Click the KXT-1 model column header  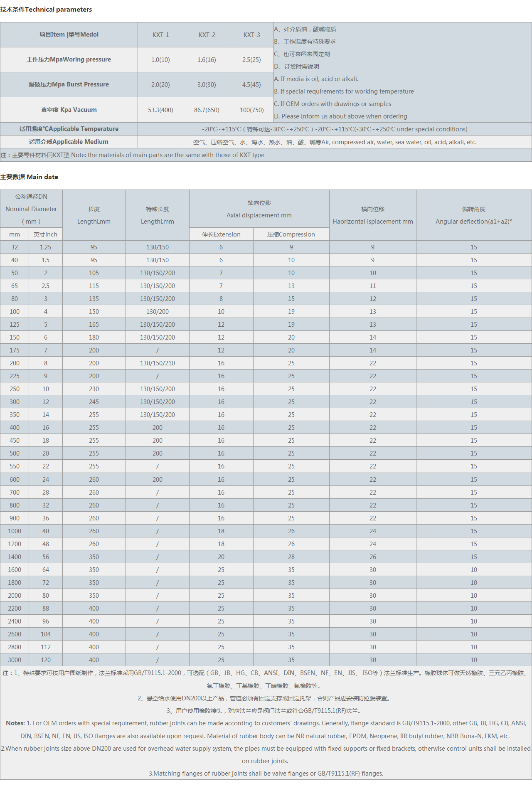click(160, 35)
